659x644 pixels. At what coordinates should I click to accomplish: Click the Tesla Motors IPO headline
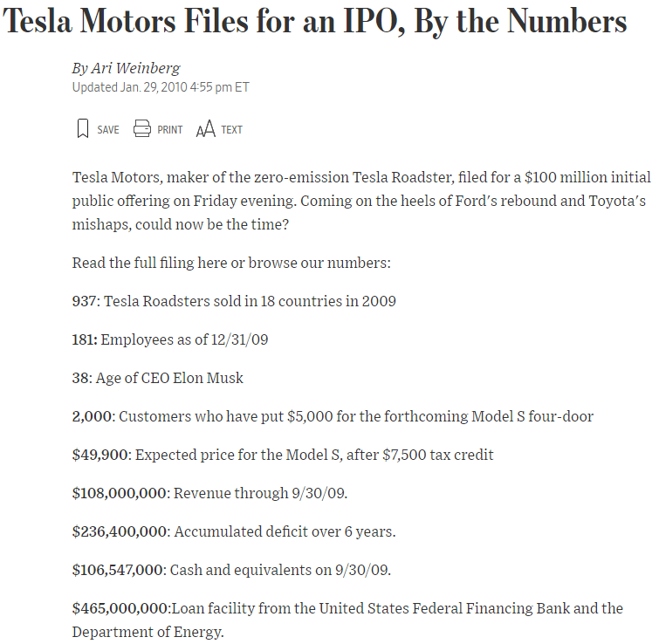click(314, 23)
